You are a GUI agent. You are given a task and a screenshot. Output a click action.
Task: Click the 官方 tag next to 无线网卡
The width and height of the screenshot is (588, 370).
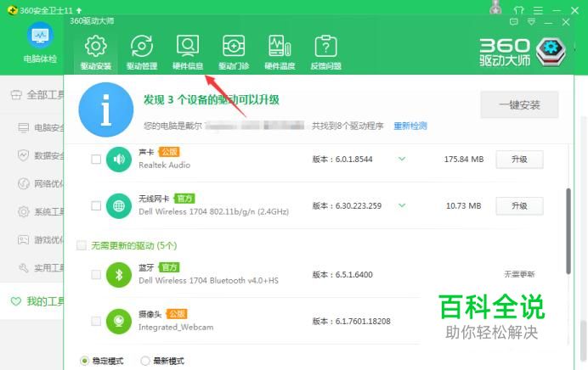tap(184, 198)
